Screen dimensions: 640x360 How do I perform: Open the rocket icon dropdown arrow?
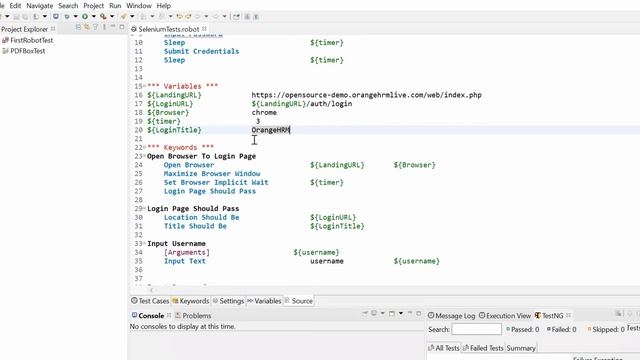tap(132, 17)
